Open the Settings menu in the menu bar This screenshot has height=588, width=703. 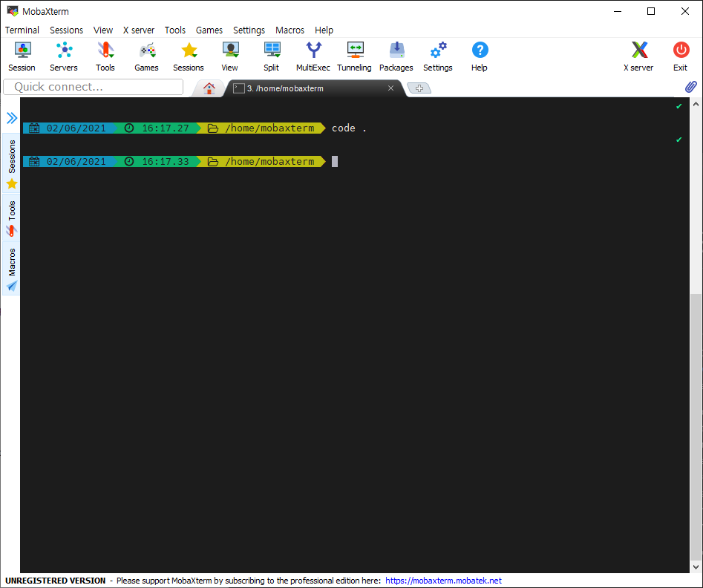(249, 30)
